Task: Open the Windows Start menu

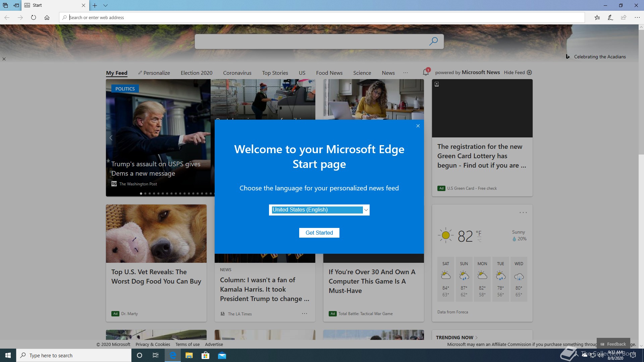Action: pyautogui.click(x=8, y=355)
